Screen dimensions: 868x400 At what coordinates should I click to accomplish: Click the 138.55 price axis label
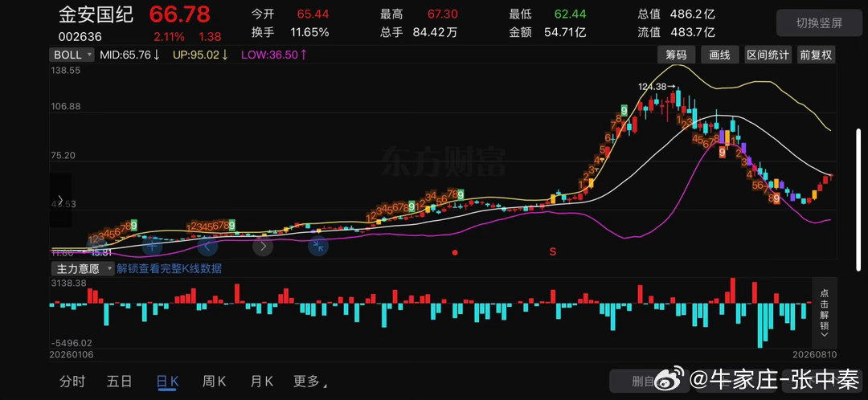click(x=65, y=71)
